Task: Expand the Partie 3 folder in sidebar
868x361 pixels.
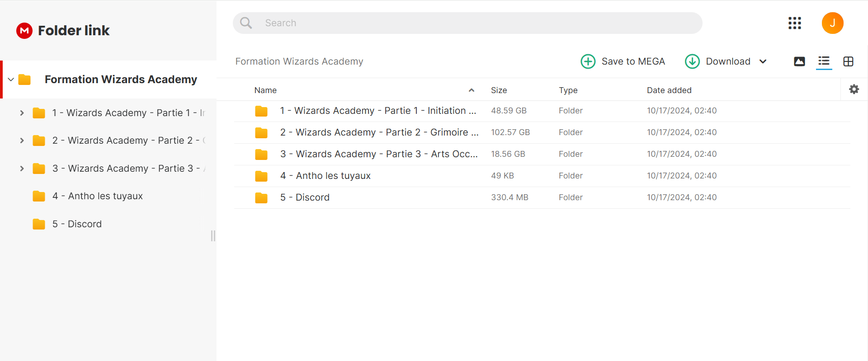Action: point(22,169)
